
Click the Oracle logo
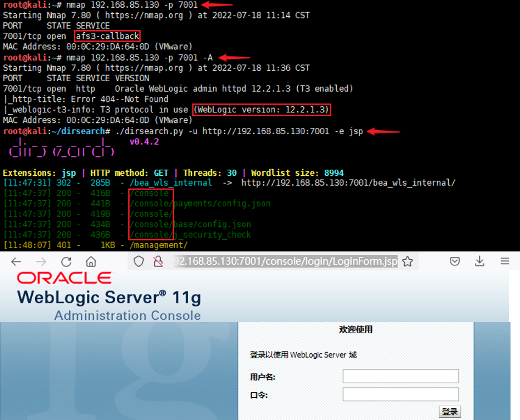click(x=65, y=278)
